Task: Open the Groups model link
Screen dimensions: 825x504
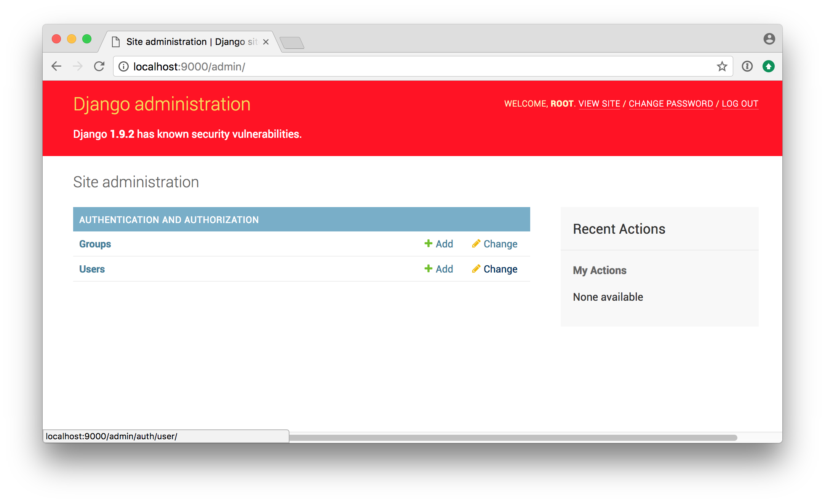Action: (95, 244)
